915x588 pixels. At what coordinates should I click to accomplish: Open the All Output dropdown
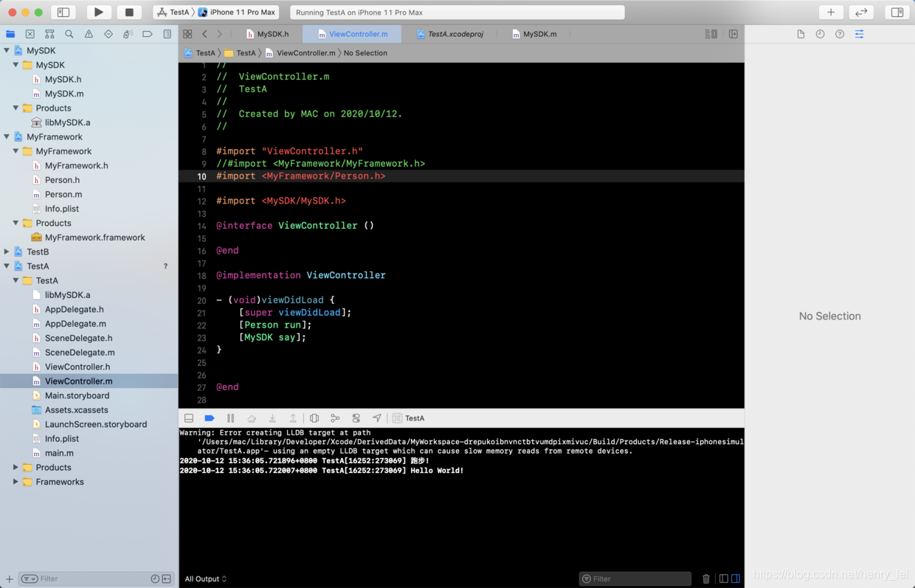tap(206, 579)
